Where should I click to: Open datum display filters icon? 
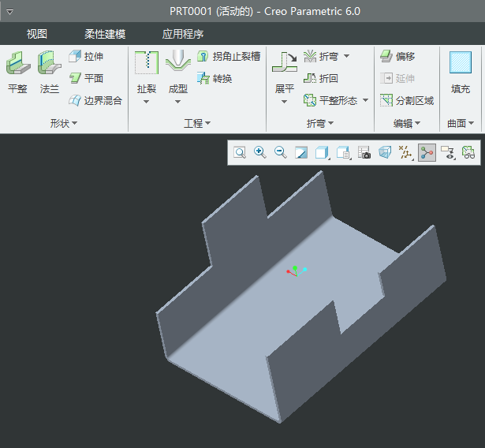[406, 152]
